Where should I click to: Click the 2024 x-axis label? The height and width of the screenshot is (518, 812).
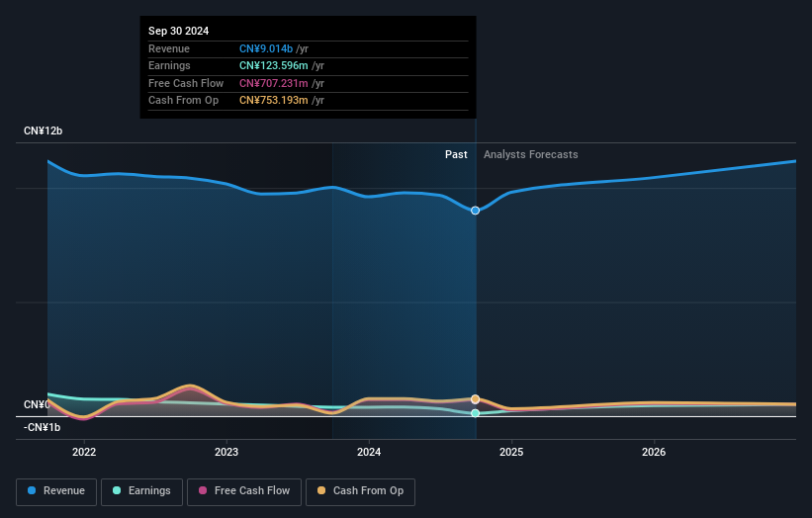tap(369, 452)
